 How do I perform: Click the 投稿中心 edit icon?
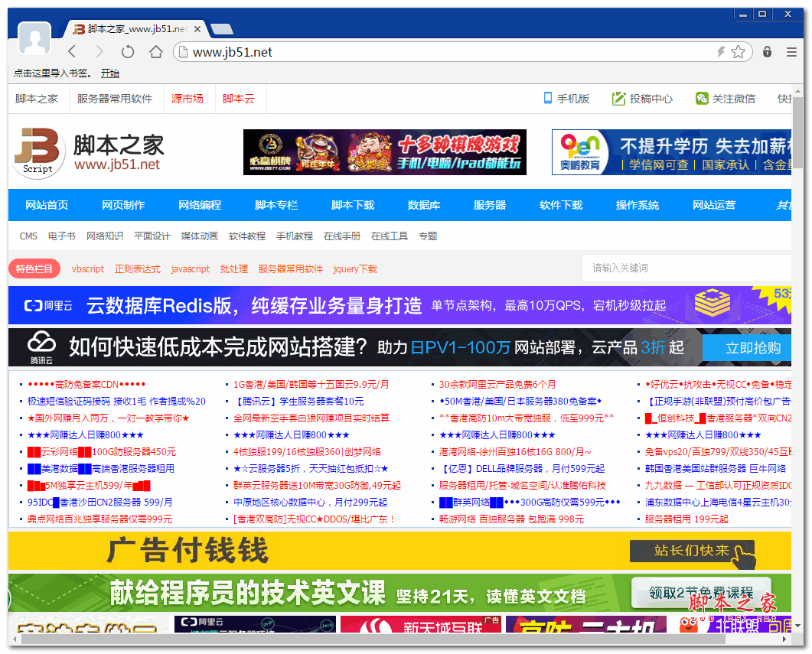coord(619,99)
